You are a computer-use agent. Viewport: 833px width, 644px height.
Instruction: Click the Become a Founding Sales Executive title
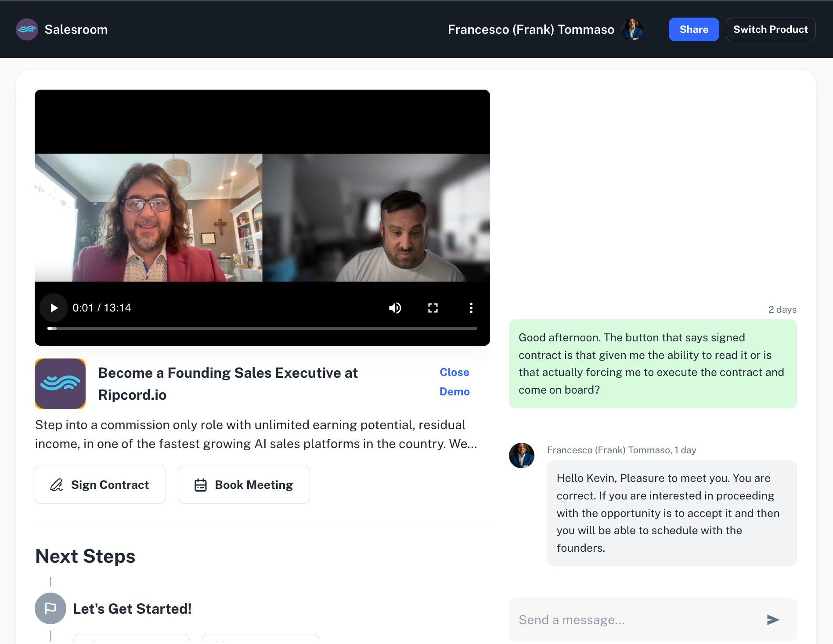[228, 384]
